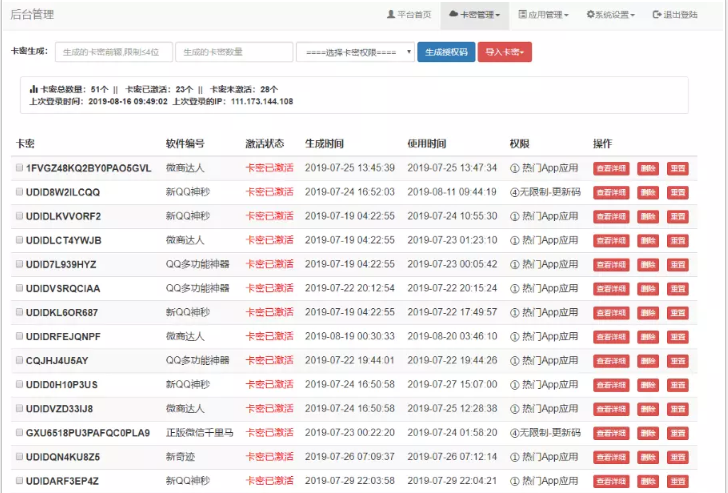This screenshot has width=728, height=493.
Task: Click 查看详细 for UDID8W2ILCQQ
Action: point(611,192)
